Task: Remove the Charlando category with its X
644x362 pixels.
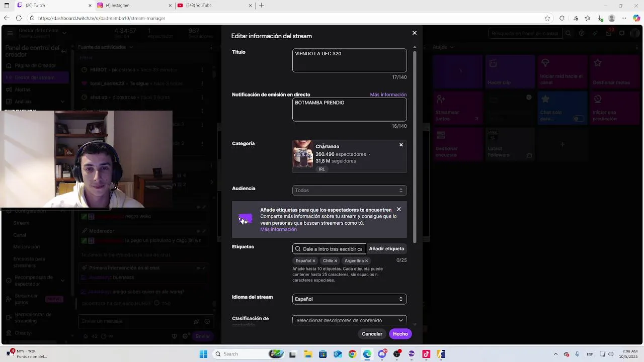Action: 401,145
